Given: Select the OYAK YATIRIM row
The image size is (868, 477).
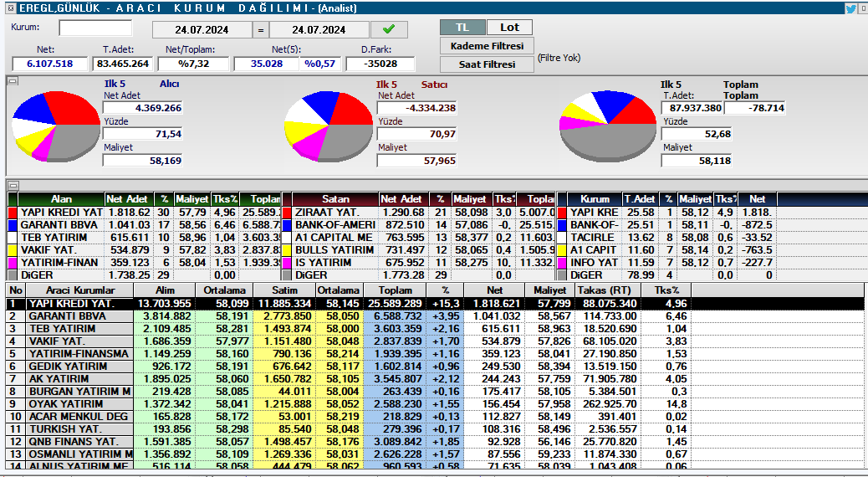Looking at the screenshot, I should [x=435, y=404].
